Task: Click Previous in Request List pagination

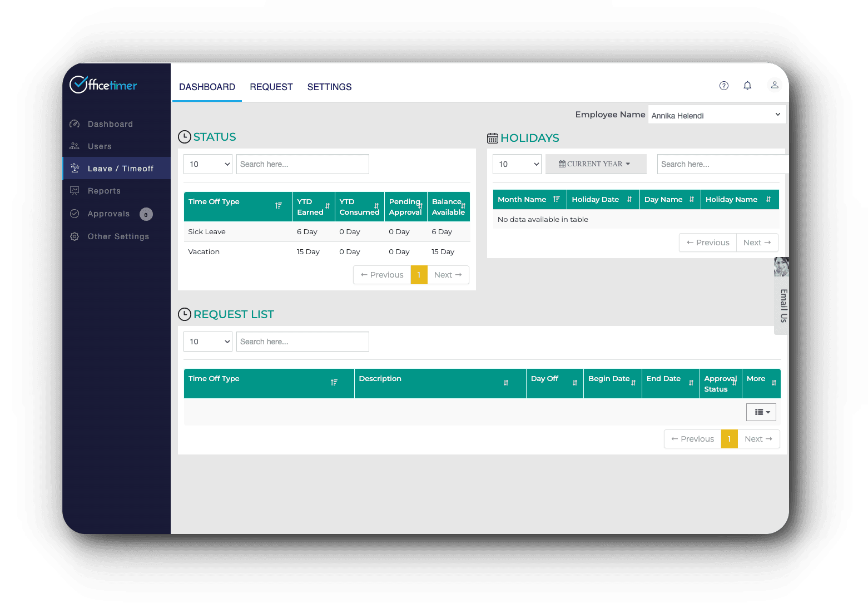Action: 692,439
